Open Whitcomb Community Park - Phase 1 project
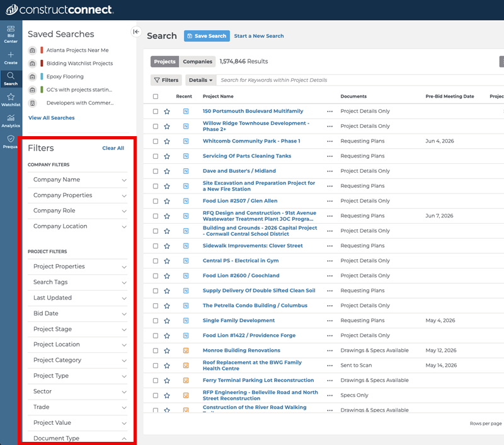 (251, 141)
